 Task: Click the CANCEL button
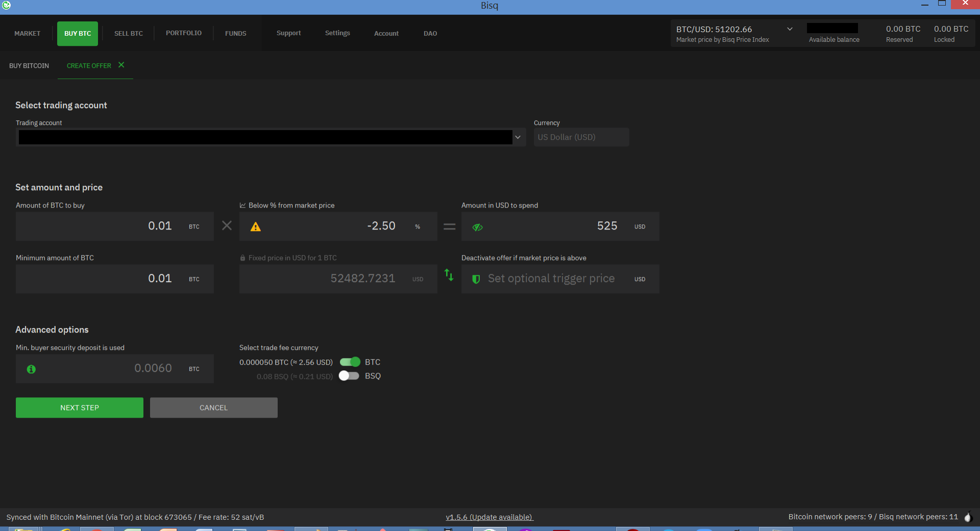pos(213,408)
